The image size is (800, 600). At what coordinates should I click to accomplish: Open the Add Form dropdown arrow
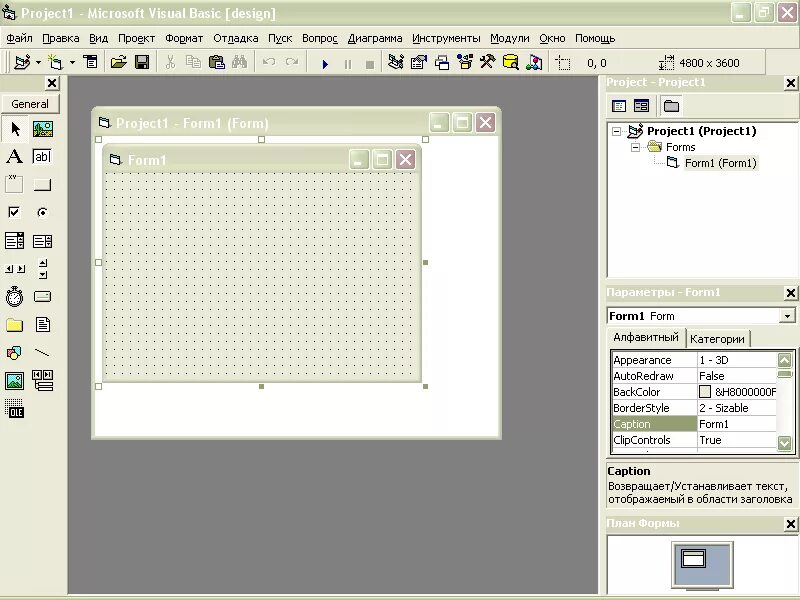(x=72, y=63)
